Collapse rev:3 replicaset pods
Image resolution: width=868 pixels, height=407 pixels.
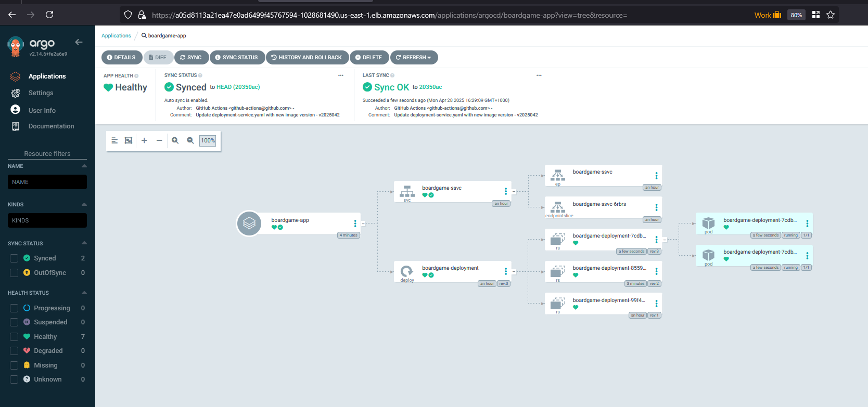[x=665, y=240]
